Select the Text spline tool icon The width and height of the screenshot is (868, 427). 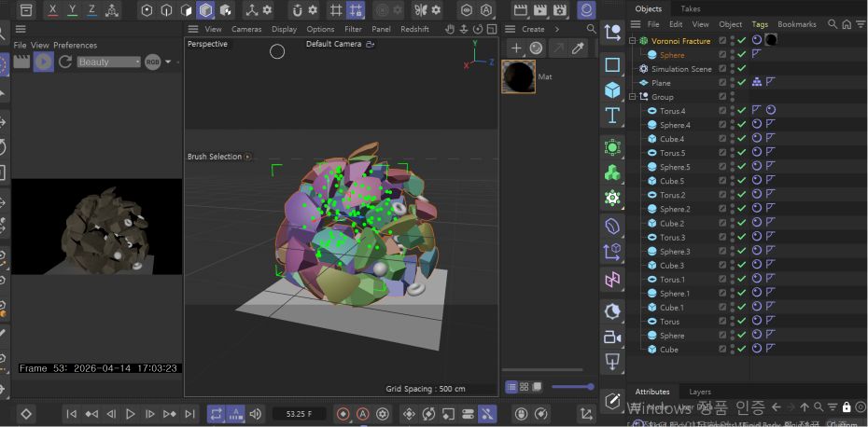(612, 116)
